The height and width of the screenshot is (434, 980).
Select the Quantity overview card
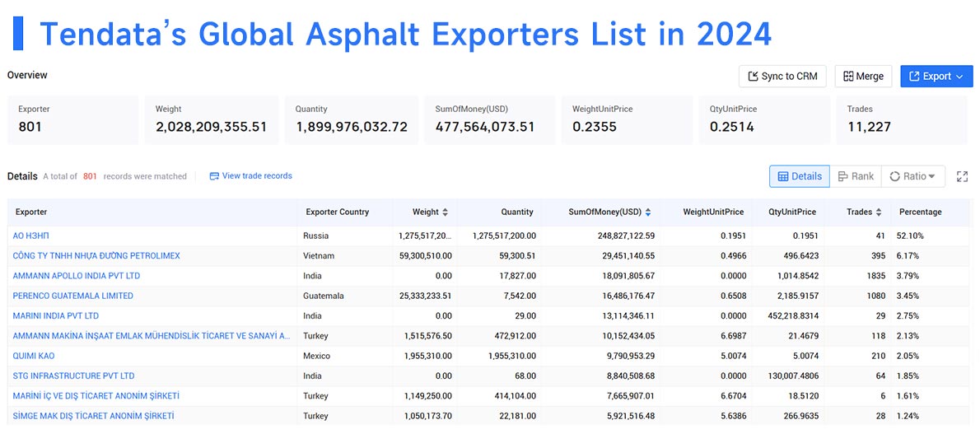click(x=352, y=119)
